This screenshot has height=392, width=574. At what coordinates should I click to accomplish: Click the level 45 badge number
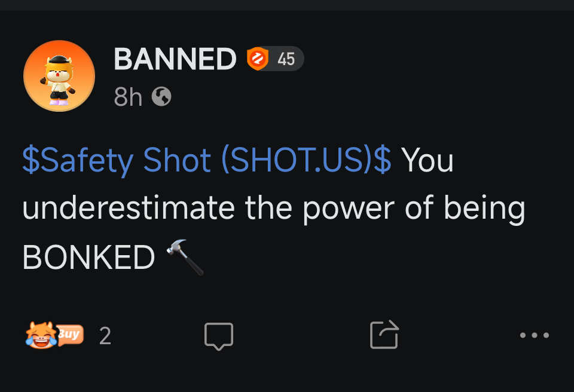tap(286, 59)
